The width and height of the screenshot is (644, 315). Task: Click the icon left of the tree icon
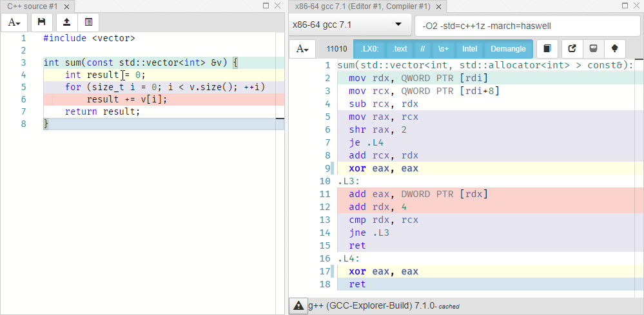click(x=593, y=49)
